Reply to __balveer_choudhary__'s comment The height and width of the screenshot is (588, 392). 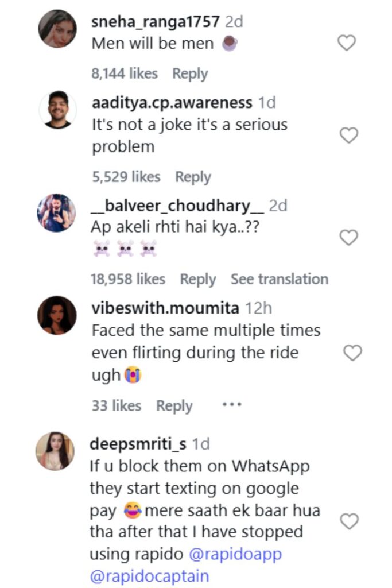point(197,280)
